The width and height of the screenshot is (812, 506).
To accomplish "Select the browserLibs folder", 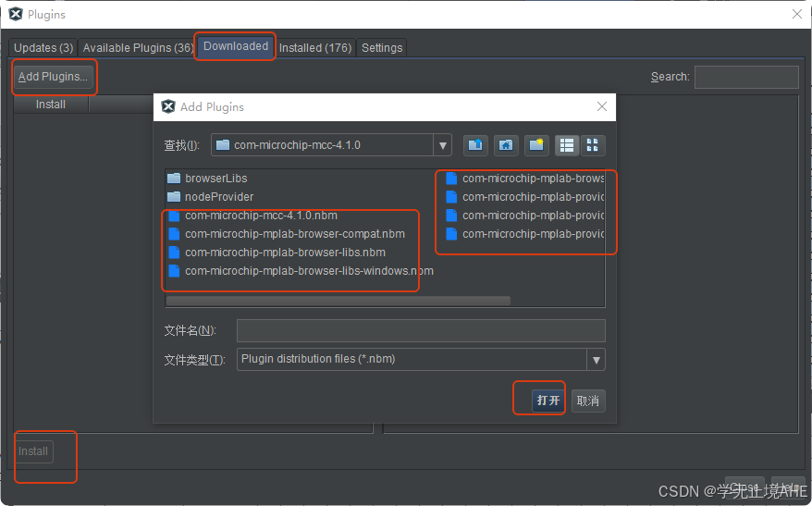I will tap(208, 179).
